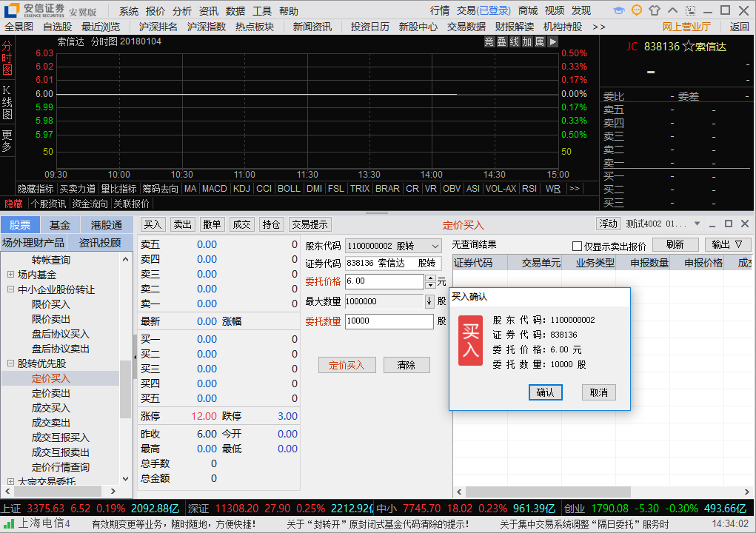The height and width of the screenshot is (533, 756).
Task: Open the 新股中心 toolbar item
Action: (418, 27)
